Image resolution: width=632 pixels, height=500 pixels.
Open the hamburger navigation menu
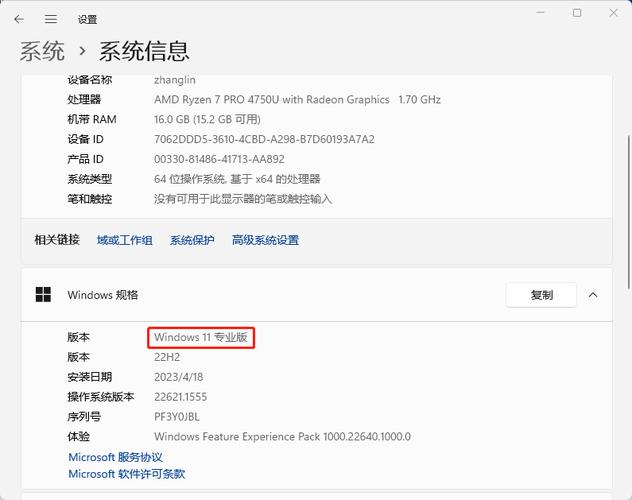point(51,19)
